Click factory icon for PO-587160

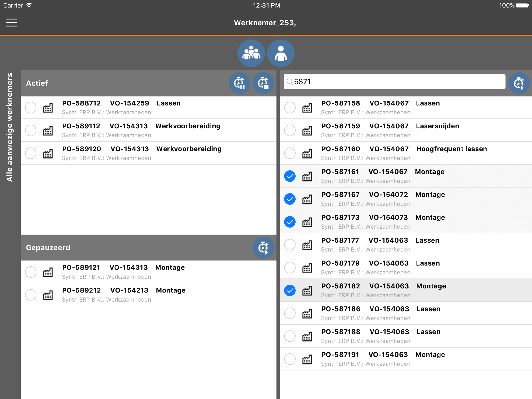click(307, 154)
